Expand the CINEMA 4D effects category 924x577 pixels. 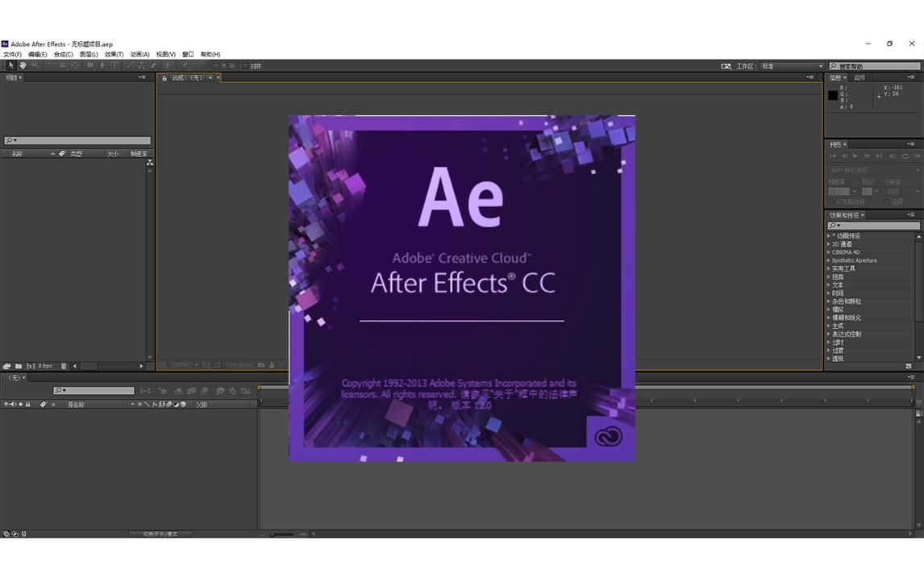pos(829,252)
